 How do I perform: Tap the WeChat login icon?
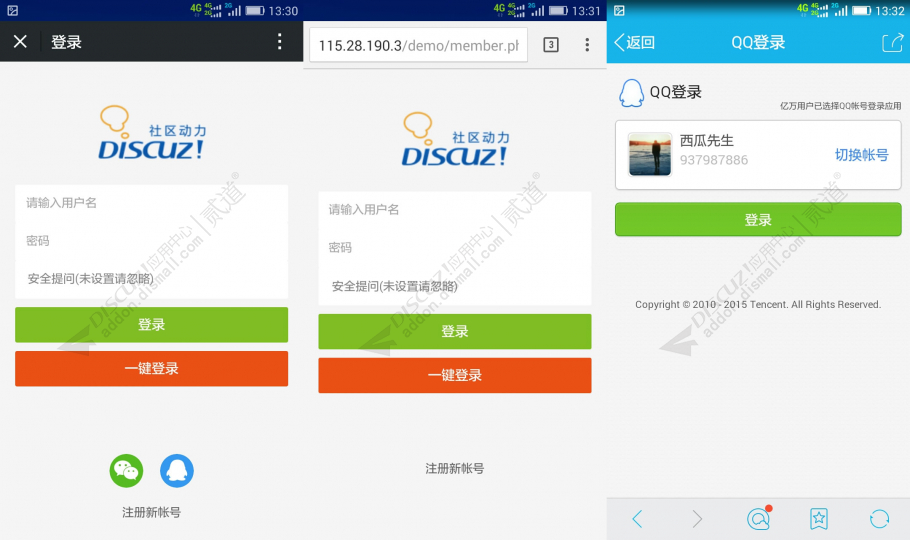point(126,470)
